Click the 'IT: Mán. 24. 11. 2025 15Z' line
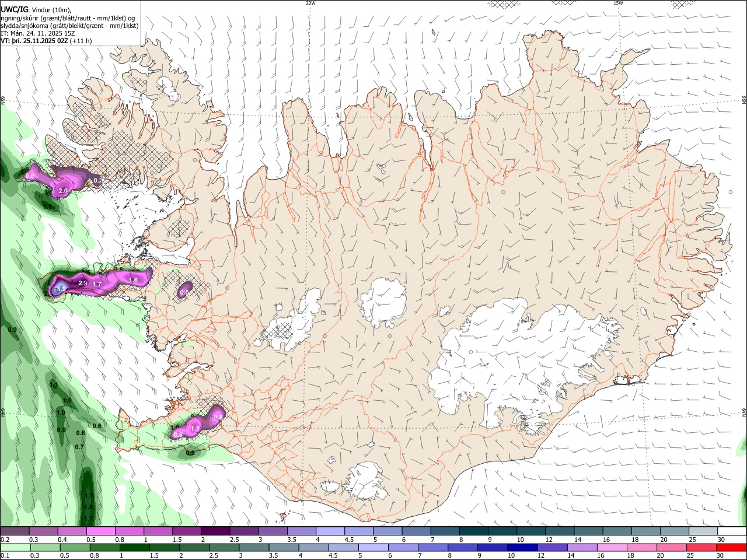This screenshot has width=747, height=560. 38,34
